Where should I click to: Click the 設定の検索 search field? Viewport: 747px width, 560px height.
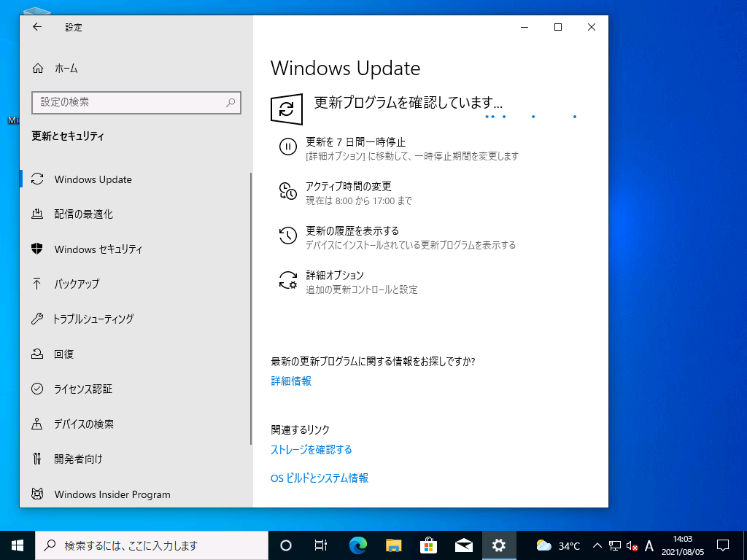[136, 102]
